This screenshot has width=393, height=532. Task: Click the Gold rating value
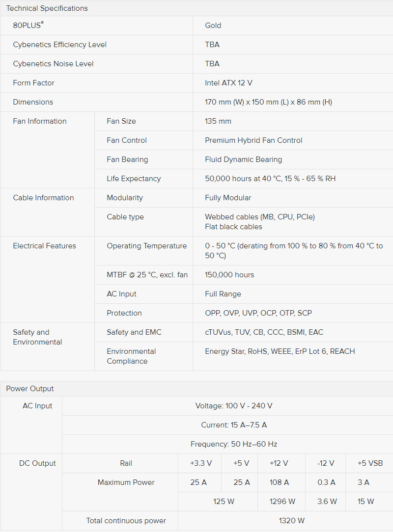(x=213, y=26)
